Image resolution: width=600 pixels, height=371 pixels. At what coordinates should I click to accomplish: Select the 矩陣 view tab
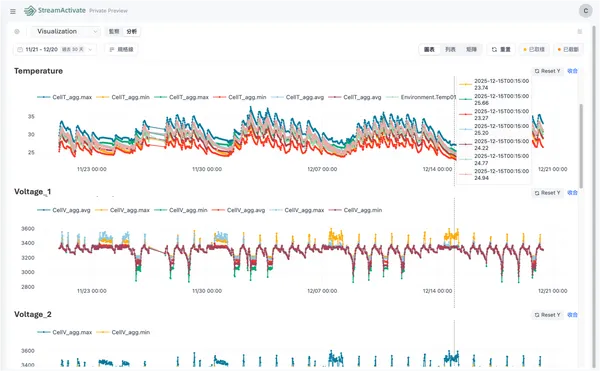click(471, 50)
